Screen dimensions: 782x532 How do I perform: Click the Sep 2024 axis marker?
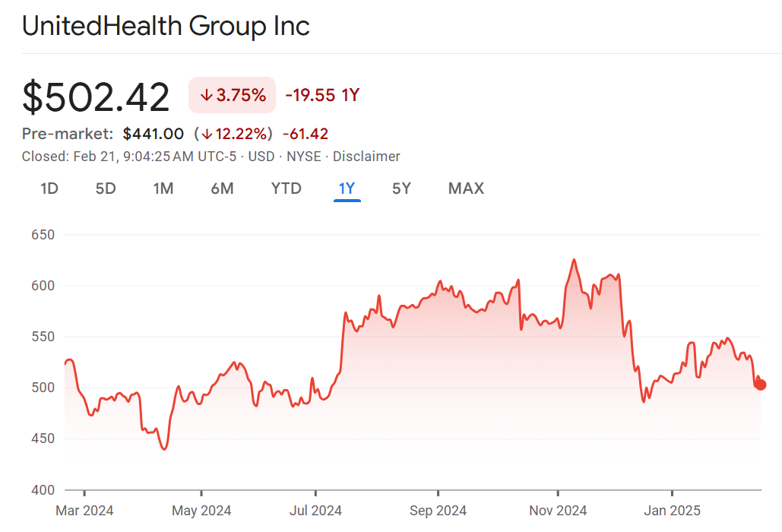pyautogui.click(x=438, y=510)
